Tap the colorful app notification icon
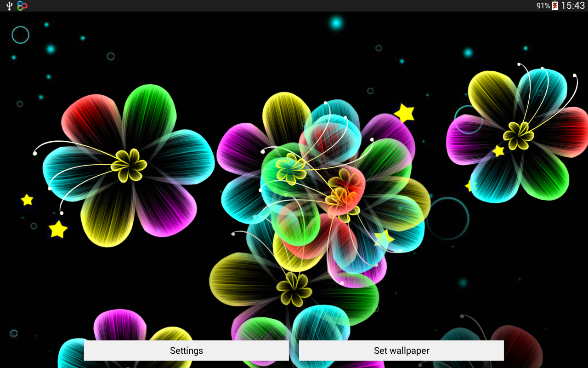The image size is (588, 368). tap(22, 6)
